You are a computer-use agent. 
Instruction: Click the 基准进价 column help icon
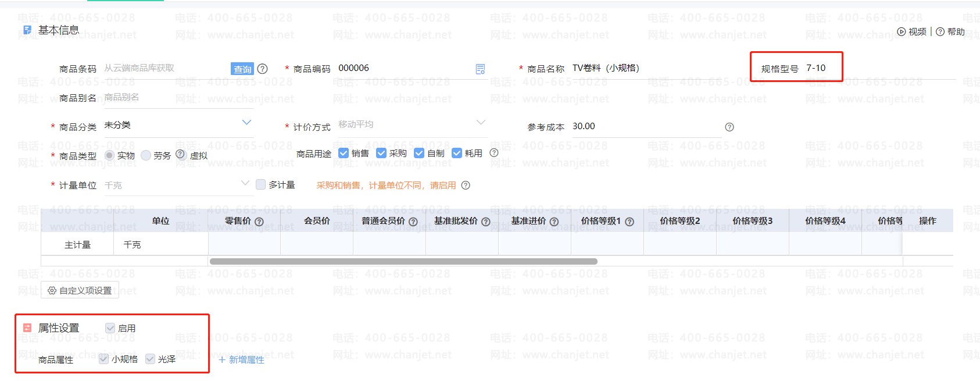click(554, 222)
